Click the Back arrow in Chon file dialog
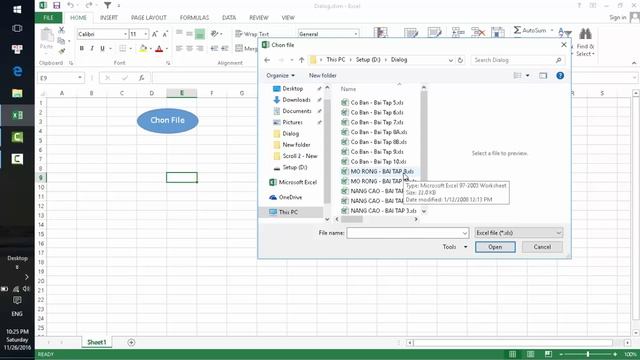 pyautogui.click(x=267, y=60)
